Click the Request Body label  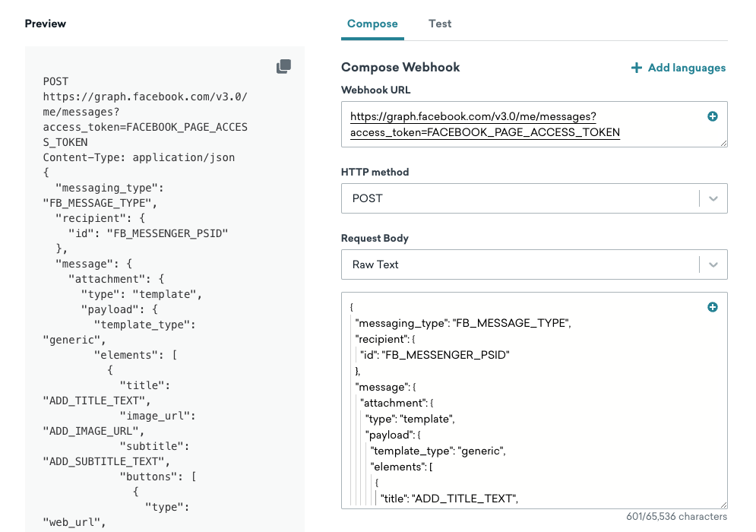pos(375,239)
